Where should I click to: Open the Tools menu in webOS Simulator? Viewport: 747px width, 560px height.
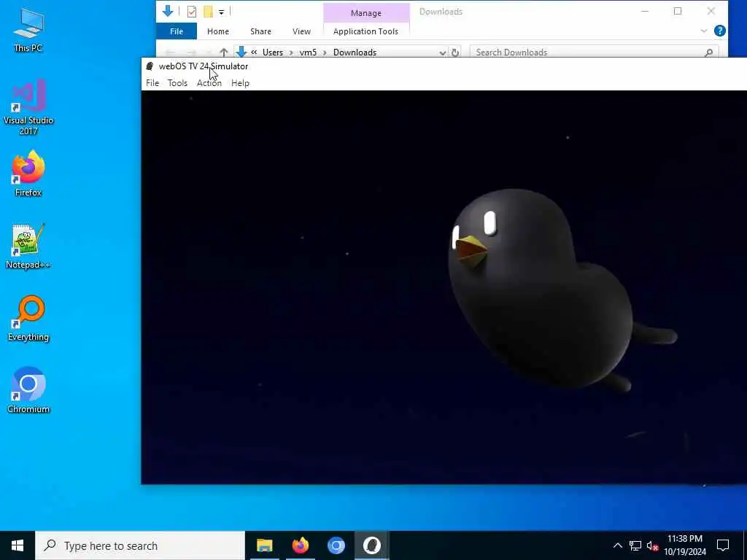tap(177, 83)
